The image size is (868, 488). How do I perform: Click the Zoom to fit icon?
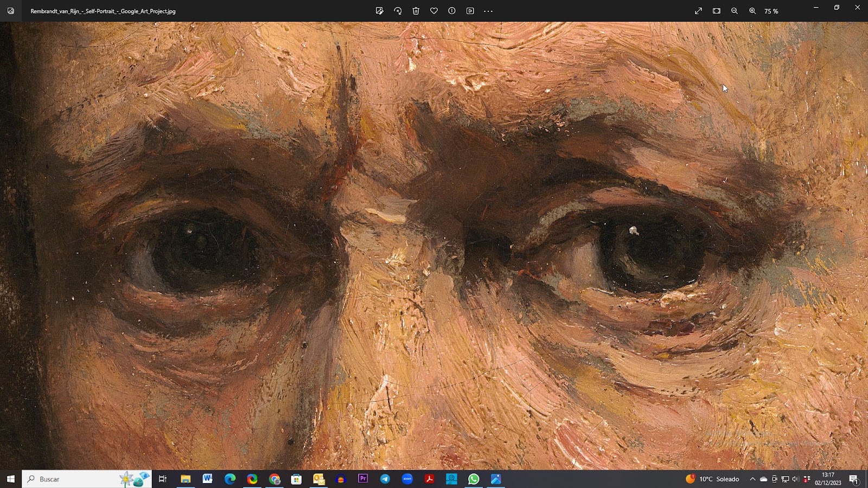point(717,11)
